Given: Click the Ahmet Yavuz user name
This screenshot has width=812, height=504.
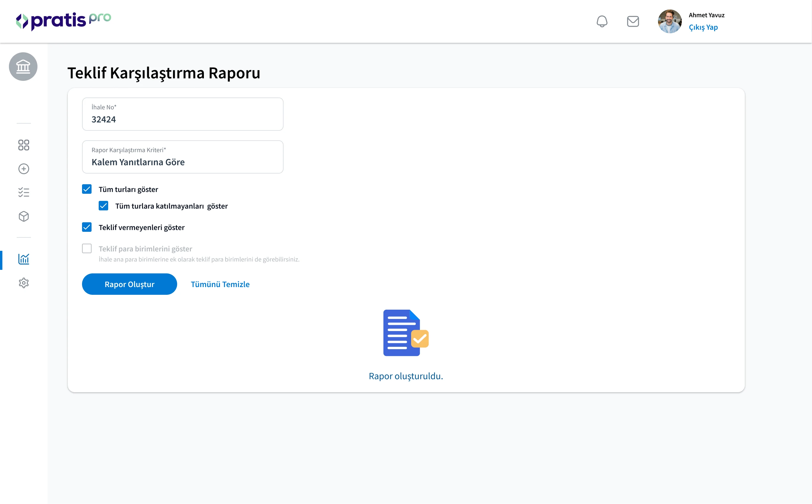Looking at the screenshot, I should coord(706,15).
